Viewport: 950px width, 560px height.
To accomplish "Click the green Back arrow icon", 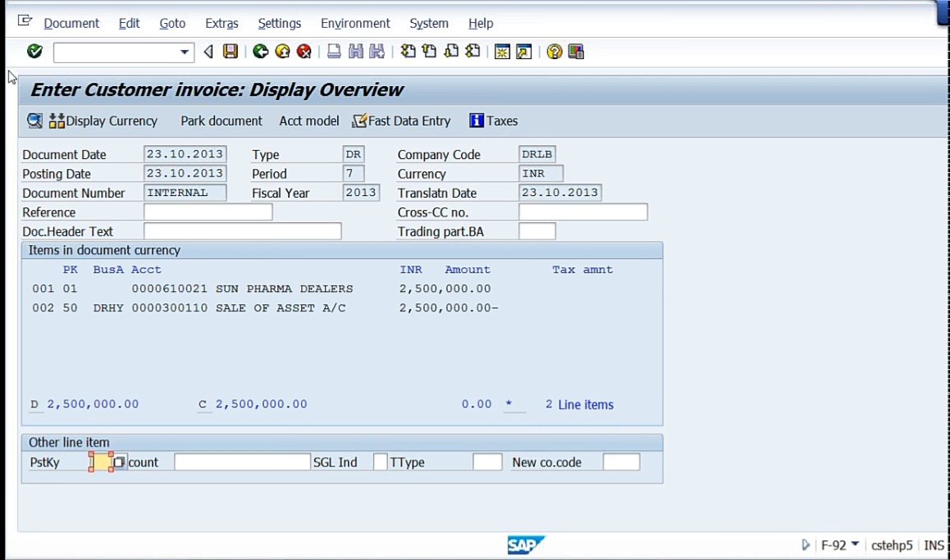I will 261,52.
